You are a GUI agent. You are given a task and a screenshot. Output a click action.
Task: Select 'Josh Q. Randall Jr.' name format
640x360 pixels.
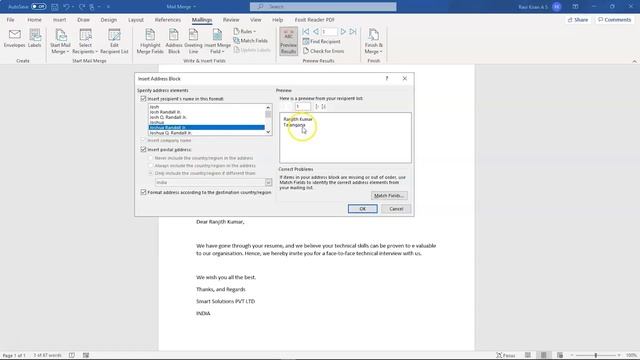click(x=206, y=117)
